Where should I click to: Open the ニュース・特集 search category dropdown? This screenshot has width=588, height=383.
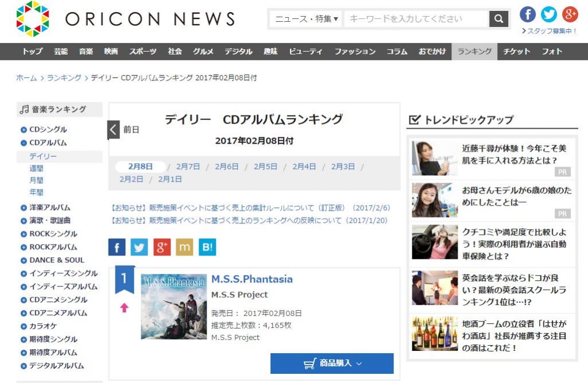(x=306, y=19)
